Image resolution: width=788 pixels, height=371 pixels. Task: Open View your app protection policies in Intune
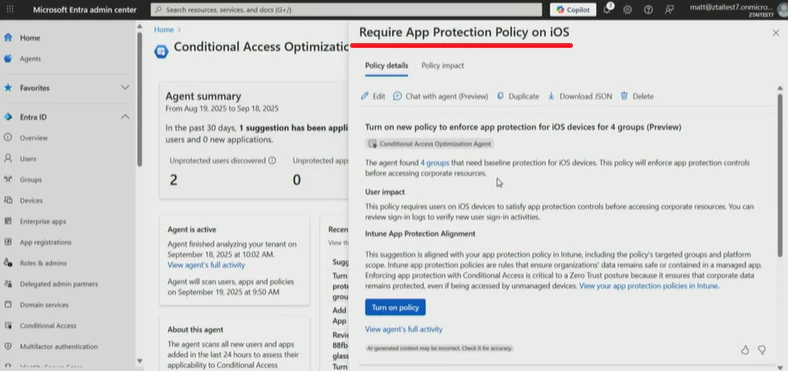pyautogui.click(x=649, y=286)
